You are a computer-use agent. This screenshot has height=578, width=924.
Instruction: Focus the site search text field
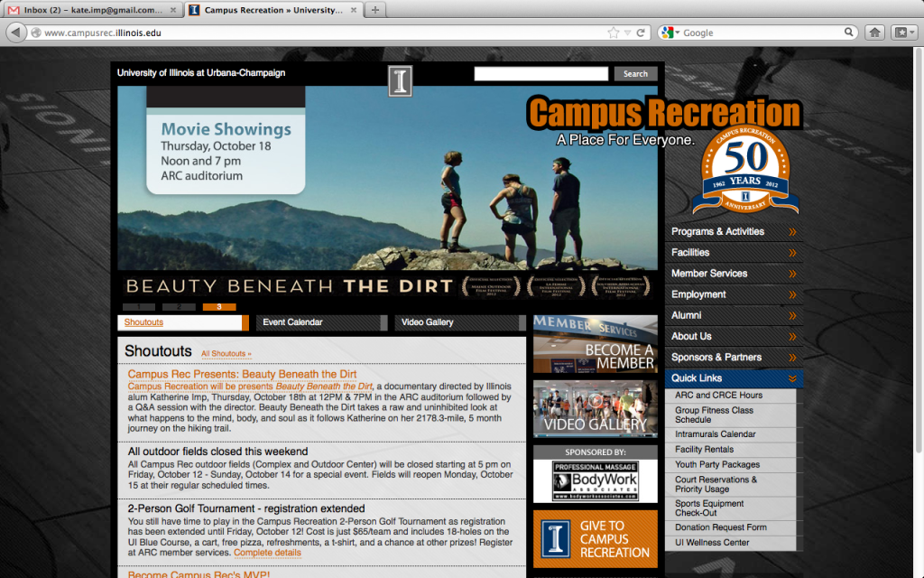[541, 74]
